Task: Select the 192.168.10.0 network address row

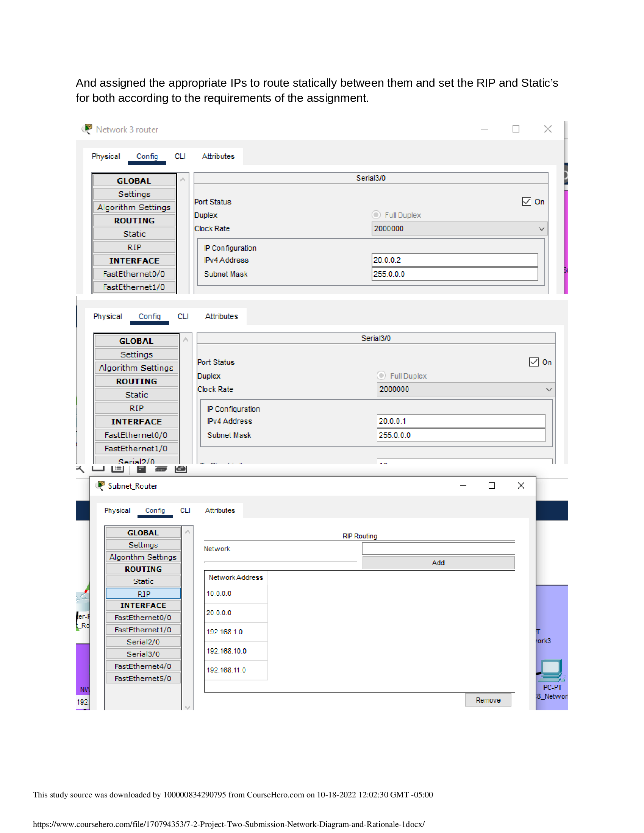Action: (227, 650)
